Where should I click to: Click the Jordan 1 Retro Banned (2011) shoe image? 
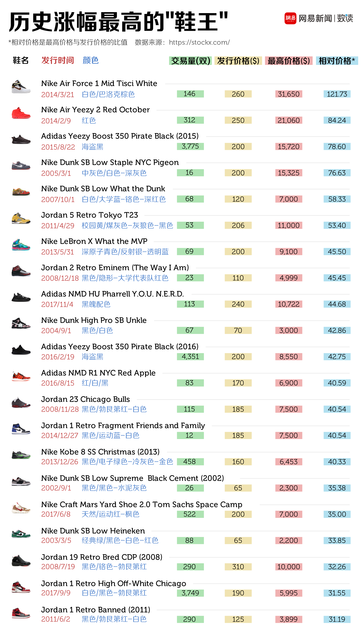click(x=21, y=613)
